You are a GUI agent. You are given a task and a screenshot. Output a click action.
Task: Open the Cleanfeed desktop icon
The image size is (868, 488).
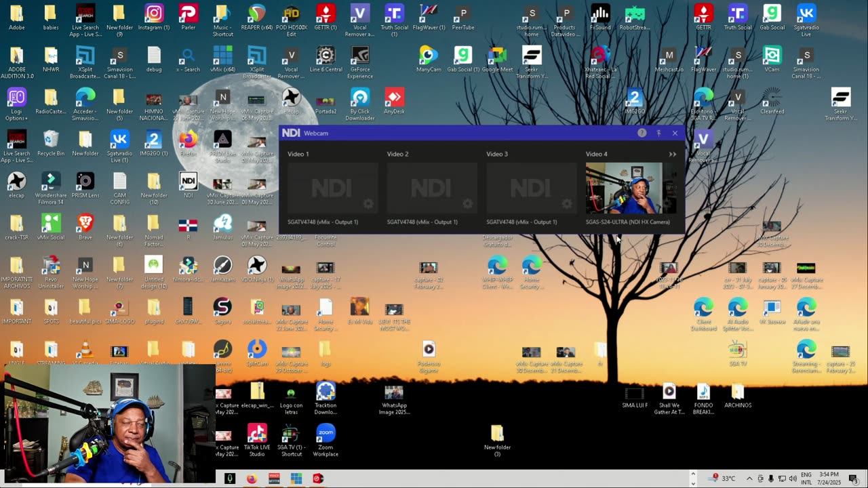click(x=772, y=102)
